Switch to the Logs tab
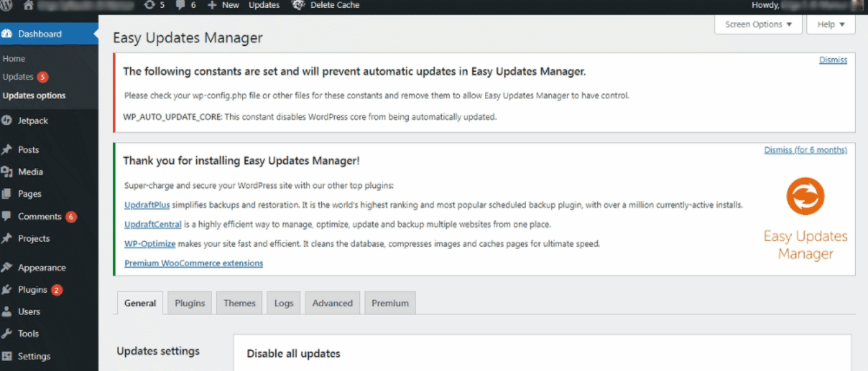Screen dimensions: 868x371 click(284, 303)
